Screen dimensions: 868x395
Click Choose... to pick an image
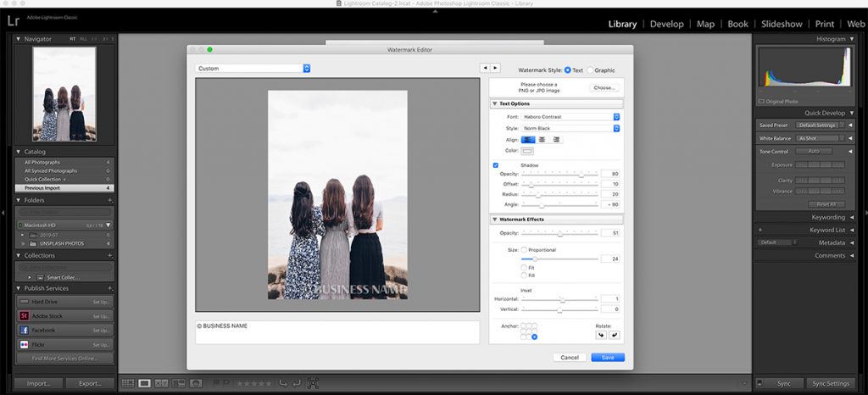604,87
